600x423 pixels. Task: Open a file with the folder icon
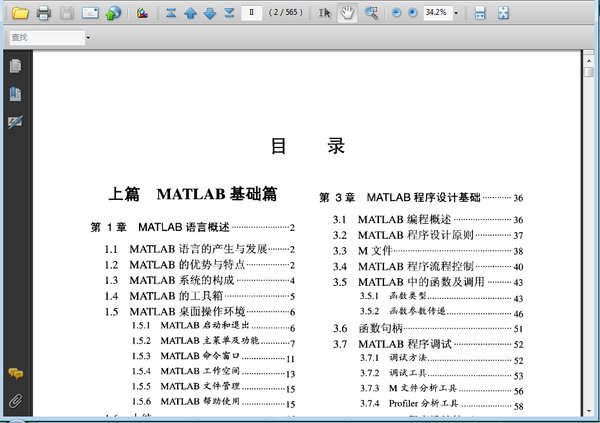pyautogui.click(x=20, y=13)
